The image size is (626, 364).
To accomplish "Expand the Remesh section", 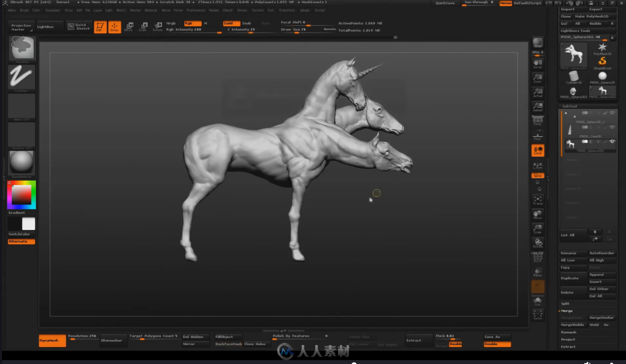I will click(x=568, y=333).
